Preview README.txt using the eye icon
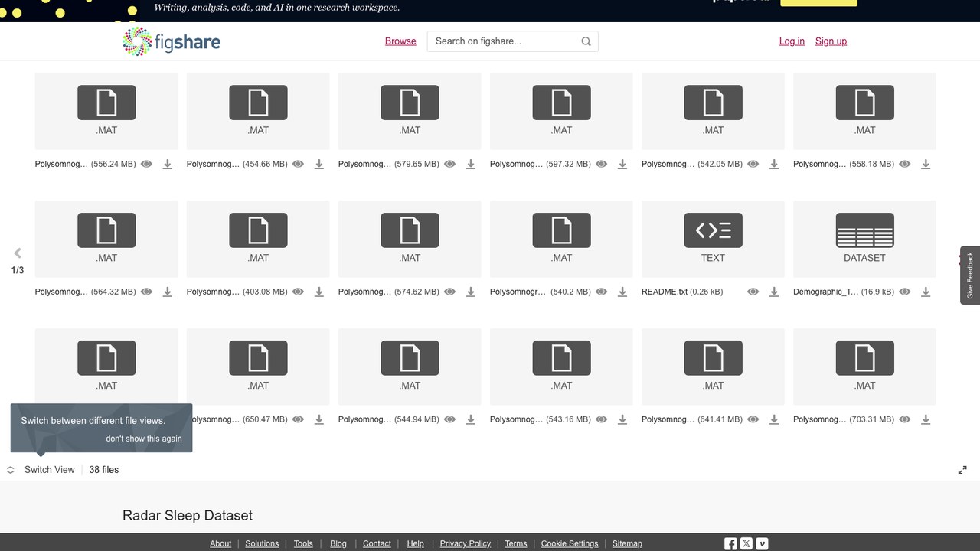 [x=753, y=292]
